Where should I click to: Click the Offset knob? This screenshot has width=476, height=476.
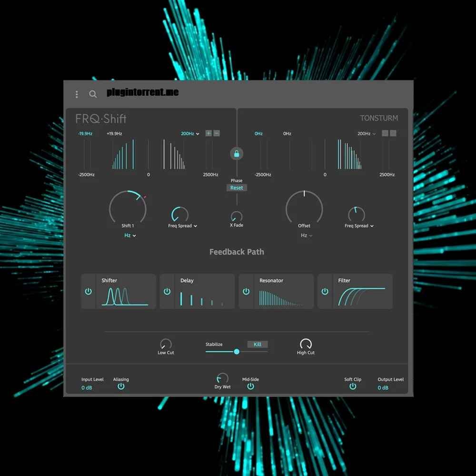pos(304,208)
